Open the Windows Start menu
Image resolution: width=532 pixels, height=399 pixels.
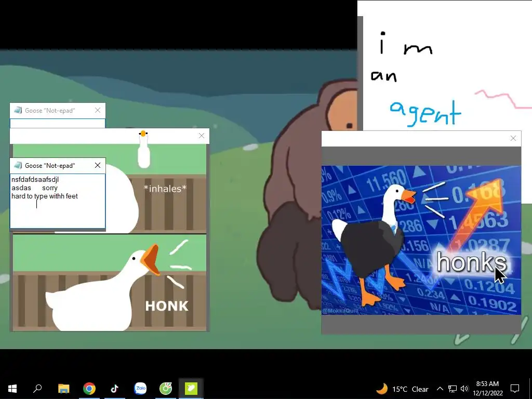click(x=12, y=389)
